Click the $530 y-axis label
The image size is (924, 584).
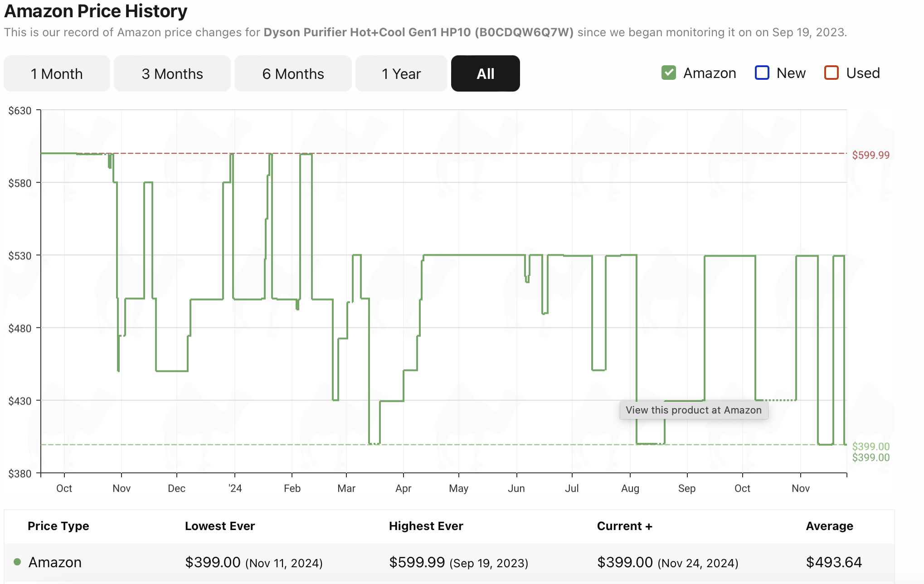[20, 256]
